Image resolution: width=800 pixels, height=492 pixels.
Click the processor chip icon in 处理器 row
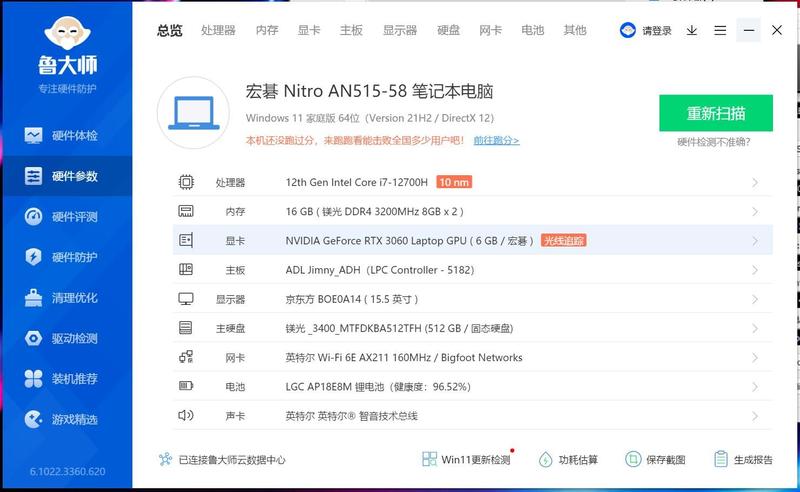click(x=186, y=182)
